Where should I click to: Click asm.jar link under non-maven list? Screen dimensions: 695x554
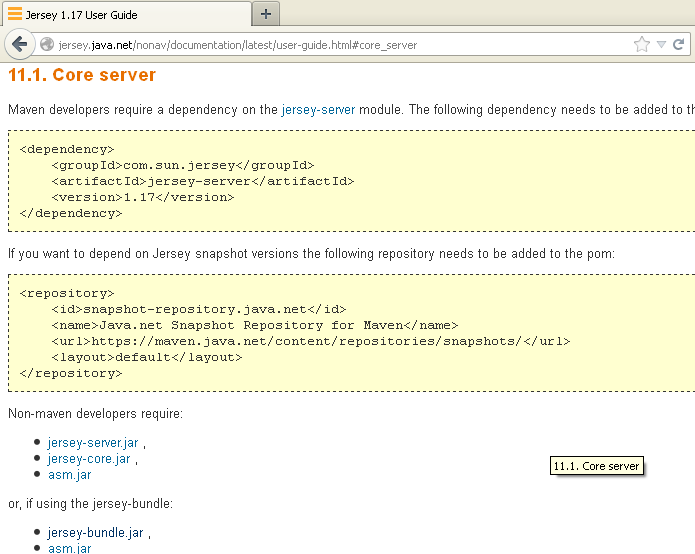[x=69, y=474]
